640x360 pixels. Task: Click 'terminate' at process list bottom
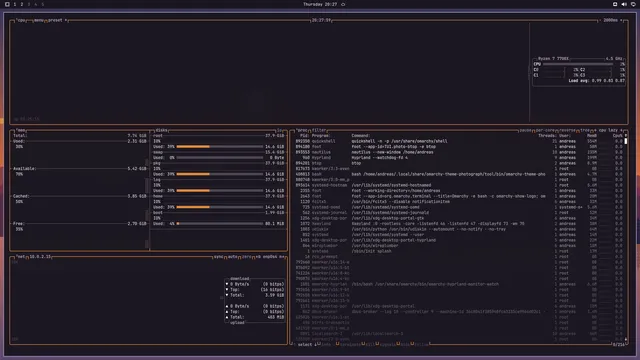point(351,344)
